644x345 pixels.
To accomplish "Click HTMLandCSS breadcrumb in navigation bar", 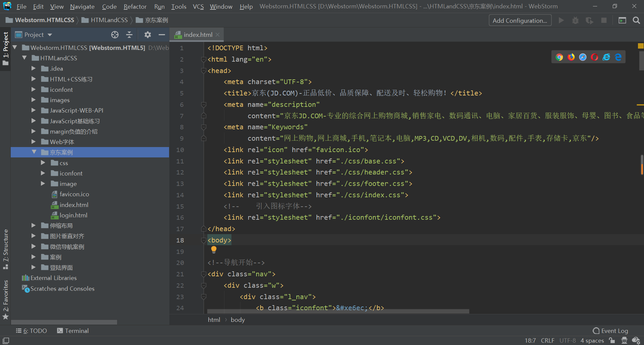I will [x=105, y=20].
